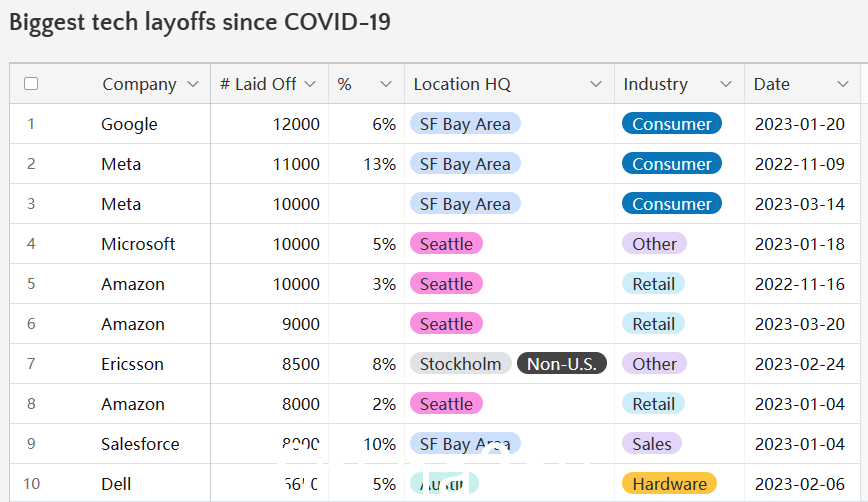Click the Stockholm location tag
868x502 pixels.
click(461, 364)
